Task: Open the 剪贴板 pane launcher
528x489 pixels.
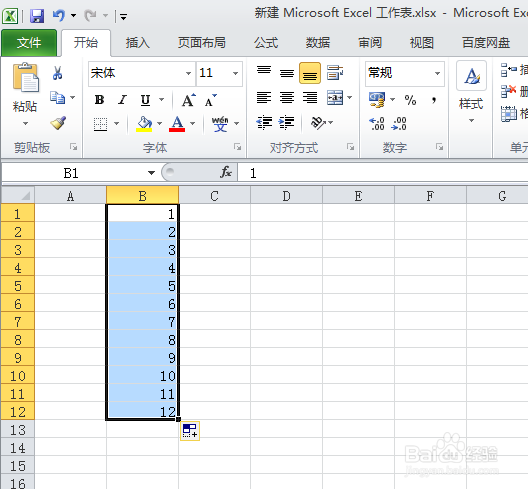Action: [73, 147]
